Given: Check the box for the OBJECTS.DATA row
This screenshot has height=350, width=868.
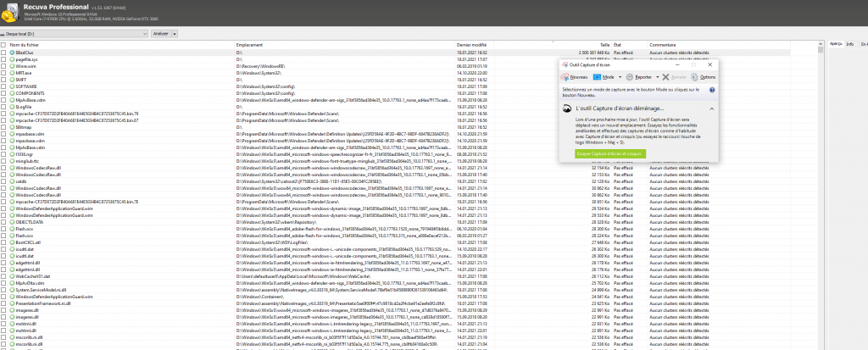Looking at the screenshot, I should (4, 221).
